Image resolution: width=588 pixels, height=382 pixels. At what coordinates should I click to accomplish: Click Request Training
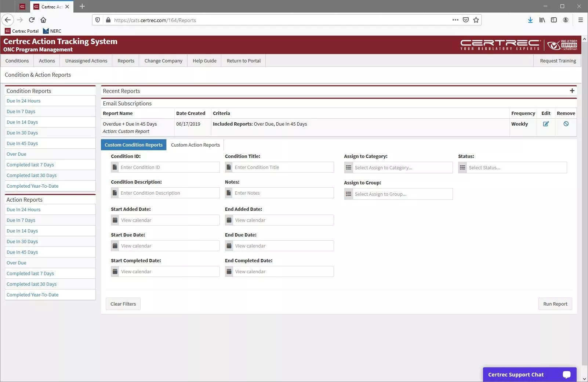[x=558, y=61]
